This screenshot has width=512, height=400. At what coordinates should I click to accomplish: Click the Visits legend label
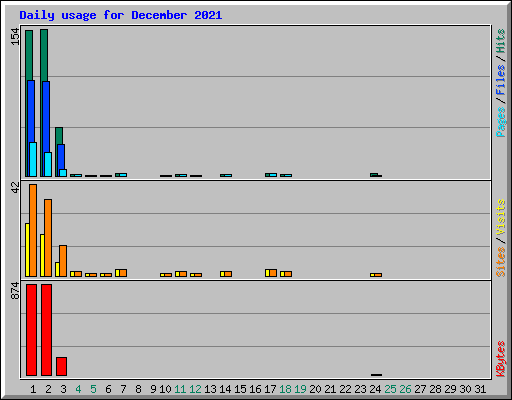click(x=501, y=217)
